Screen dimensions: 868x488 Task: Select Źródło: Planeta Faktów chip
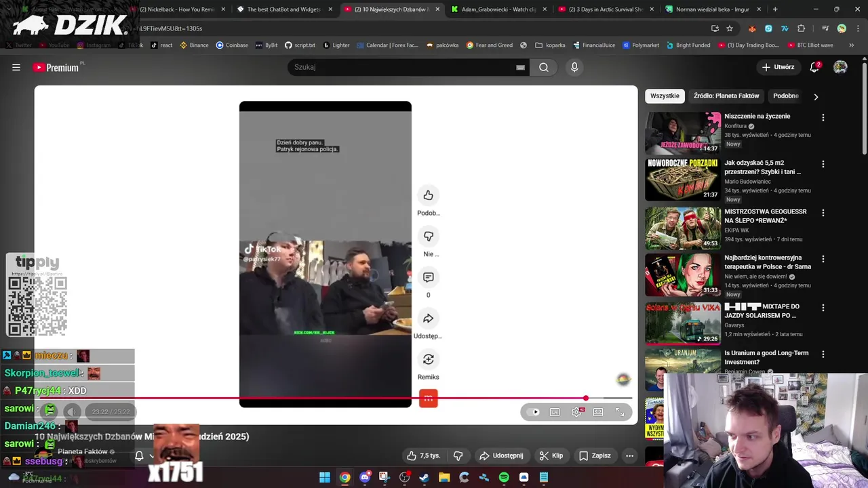(726, 96)
